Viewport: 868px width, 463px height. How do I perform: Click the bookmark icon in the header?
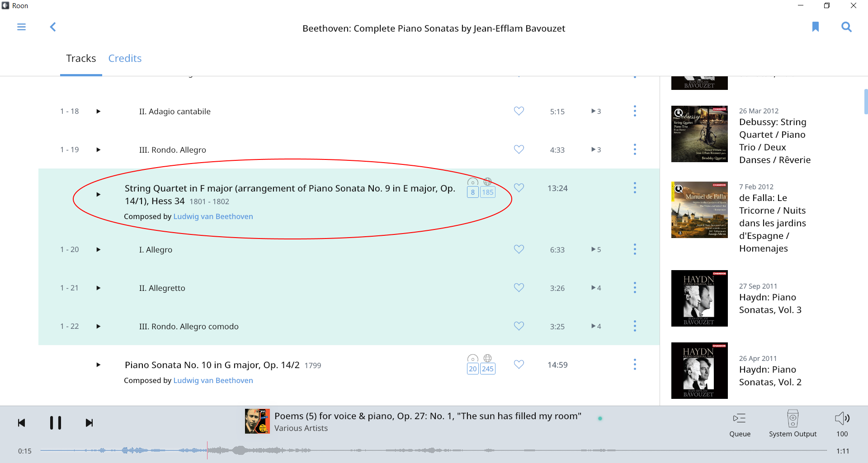pos(816,27)
